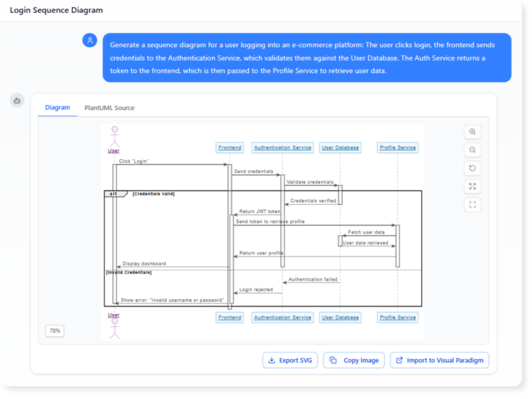The image size is (532, 399).
Task: Click the download icon inside Export SVG
Action: [x=272, y=360]
